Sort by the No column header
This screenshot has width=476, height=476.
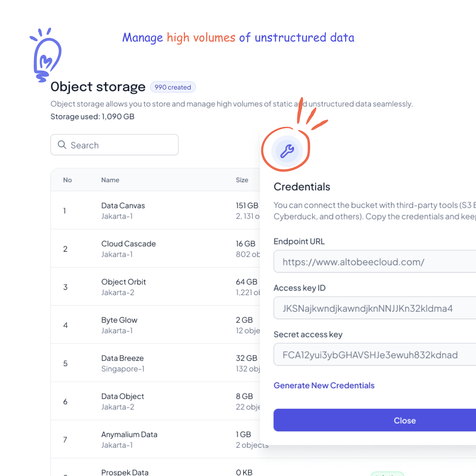coord(67,180)
